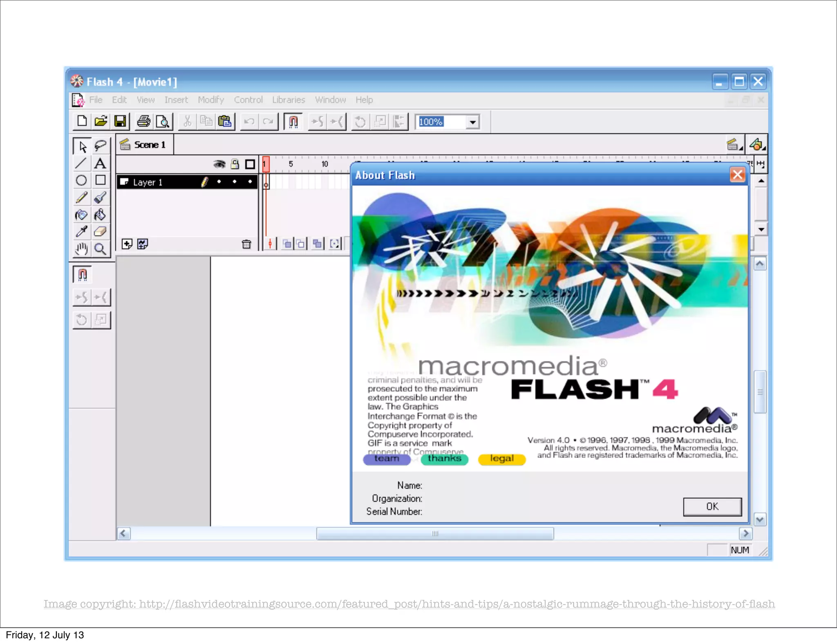This screenshot has height=644, width=837.
Task: Select the Brush tool
Action: point(101,198)
